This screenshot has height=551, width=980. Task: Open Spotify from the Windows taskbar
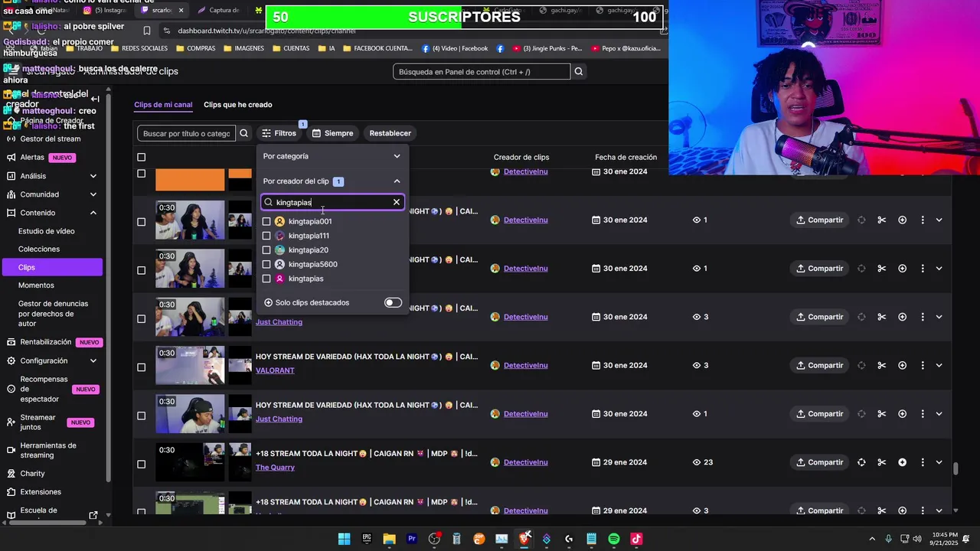coord(613,539)
